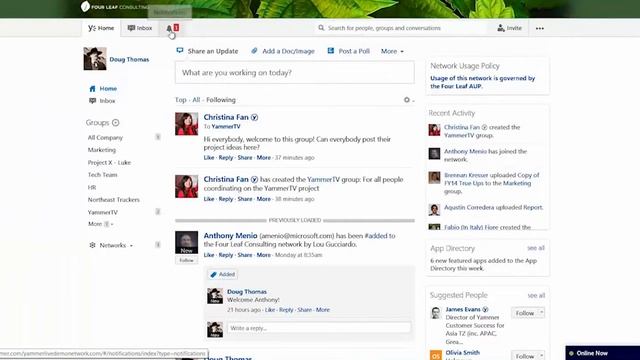
Task: Open dropdown arrow beside Olivia Smith Follow
Action: tap(541, 356)
